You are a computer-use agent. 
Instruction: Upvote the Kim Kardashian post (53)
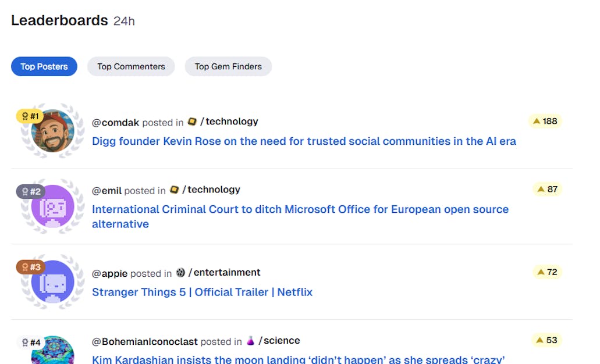pos(546,340)
